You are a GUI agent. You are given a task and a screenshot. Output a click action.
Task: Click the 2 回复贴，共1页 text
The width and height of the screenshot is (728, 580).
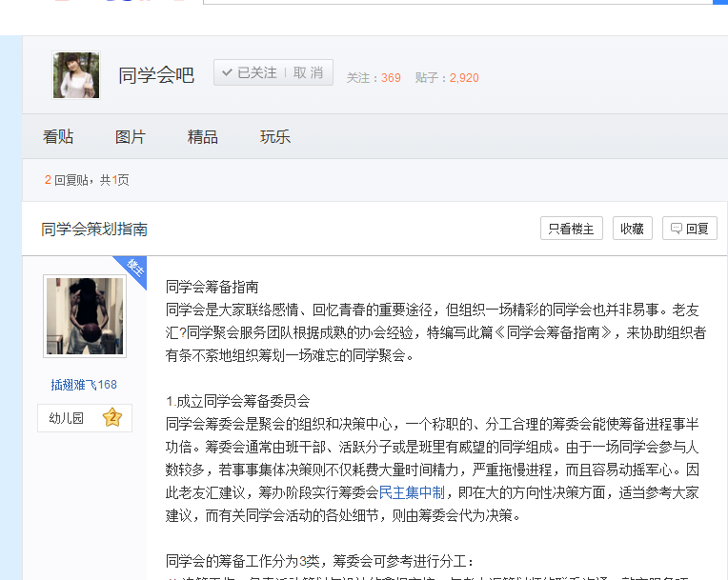pyautogui.click(x=87, y=180)
